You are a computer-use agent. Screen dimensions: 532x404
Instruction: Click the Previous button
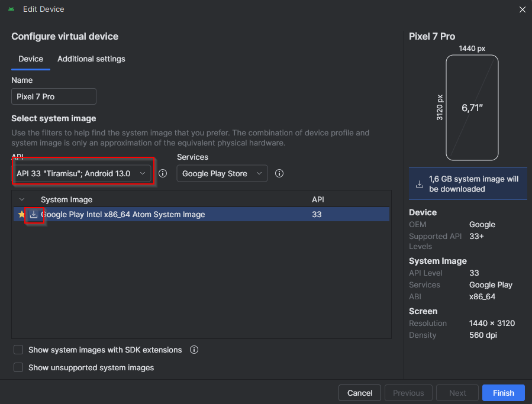point(408,393)
